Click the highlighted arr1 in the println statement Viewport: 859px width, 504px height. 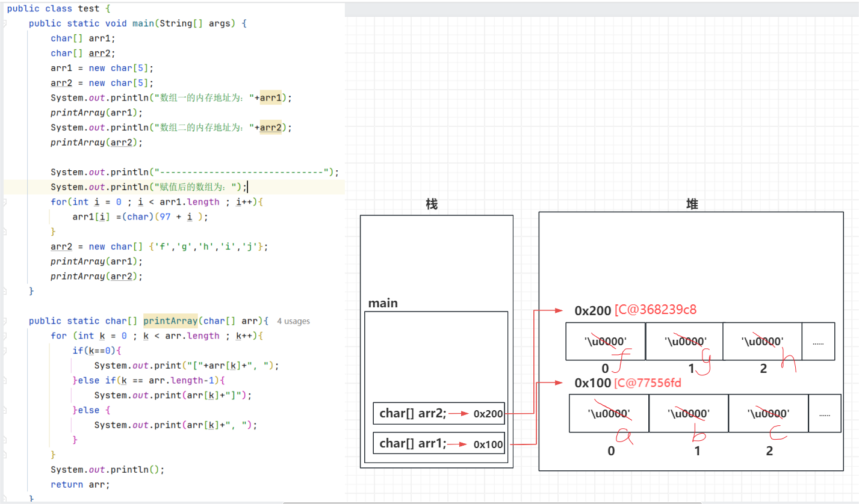pyautogui.click(x=271, y=98)
